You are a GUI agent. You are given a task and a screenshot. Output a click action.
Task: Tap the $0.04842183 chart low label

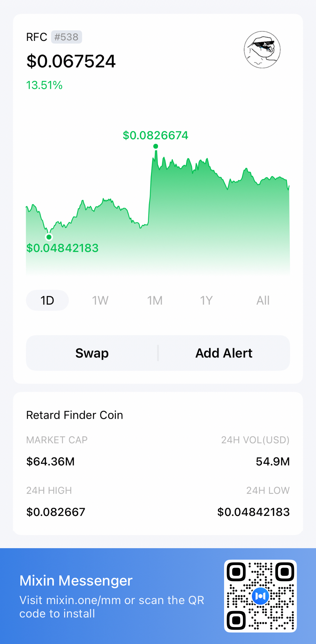coord(62,248)
